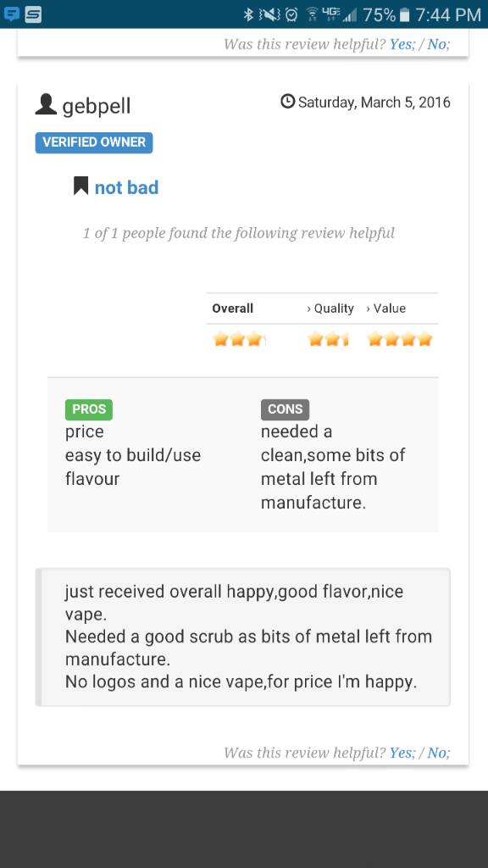Screen dimensions: 488x868
Task: Tap the clock icon next to the date
Action: [x=288, y=102]
